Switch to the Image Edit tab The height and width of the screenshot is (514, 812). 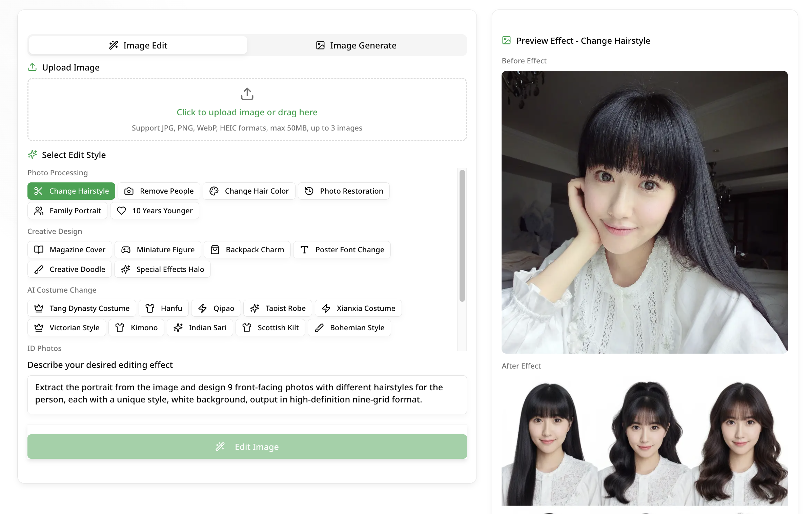point(138,45)
